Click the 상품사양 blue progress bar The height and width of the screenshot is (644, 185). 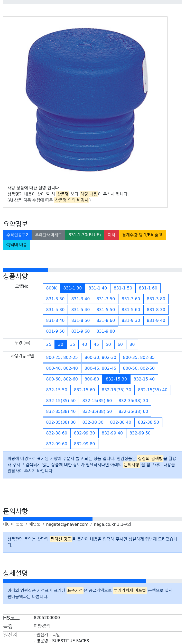tap(25, 270)
